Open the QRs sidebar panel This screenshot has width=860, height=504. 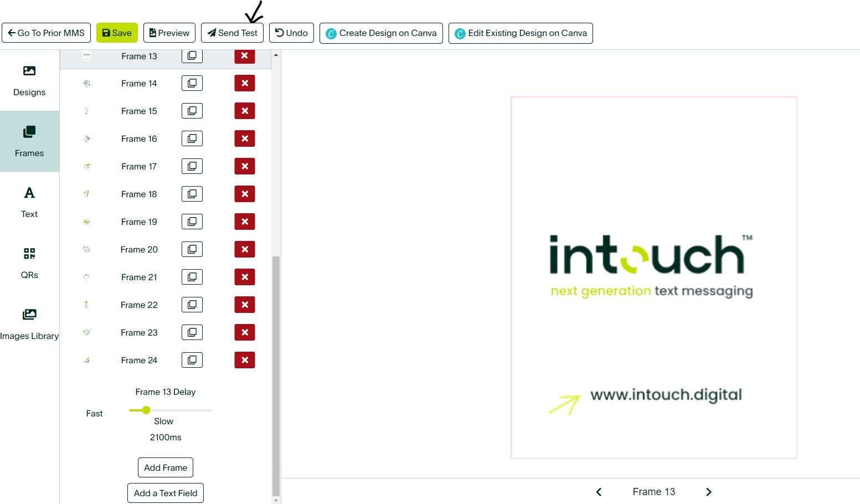tap(29, 263)
